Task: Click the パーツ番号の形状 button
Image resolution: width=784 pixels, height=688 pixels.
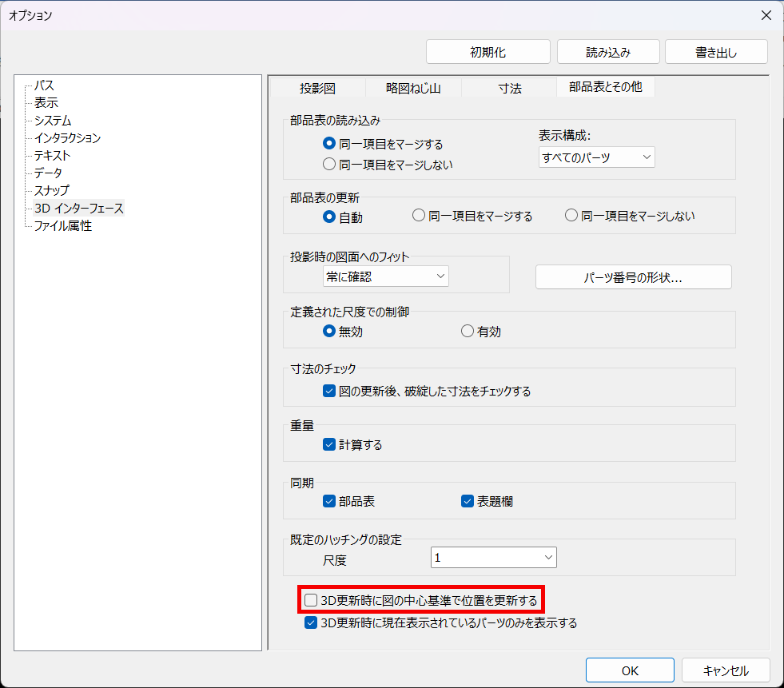Action: pos(633,276)
